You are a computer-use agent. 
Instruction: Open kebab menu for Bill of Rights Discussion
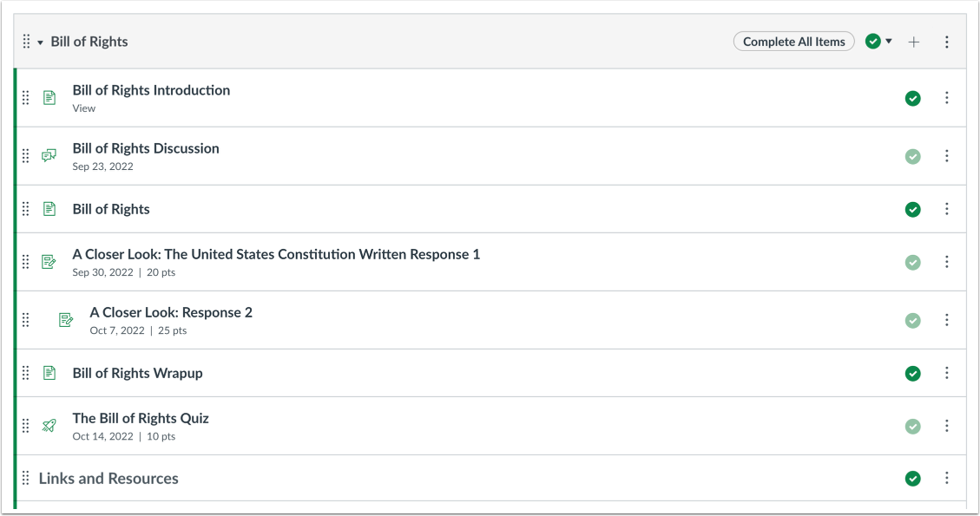(x=946, y=156)
